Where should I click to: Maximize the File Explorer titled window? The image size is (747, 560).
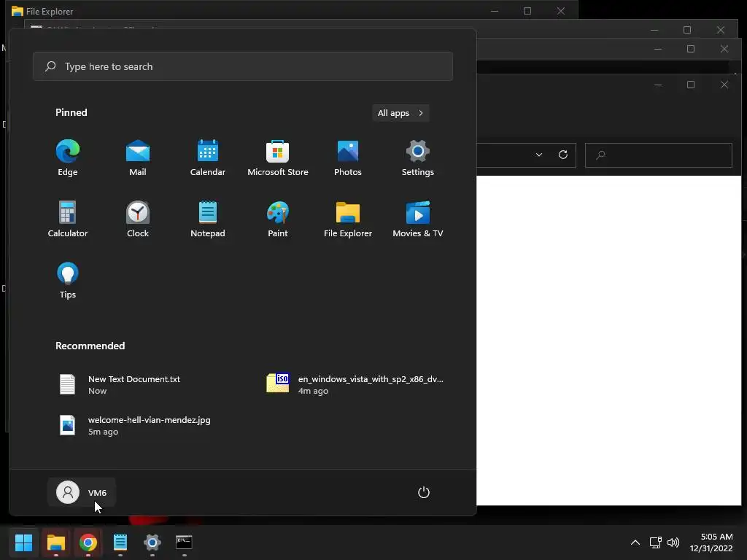coord(527,11)
